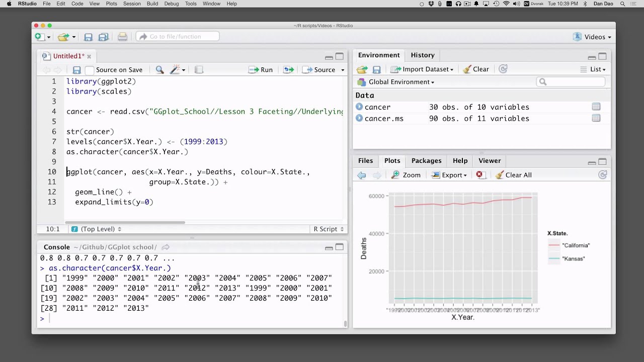Open the Videos project dropdown
Image resolution: width=644 pixels, height=362 pixels.
pyautogui.click(x=592, y=37)
